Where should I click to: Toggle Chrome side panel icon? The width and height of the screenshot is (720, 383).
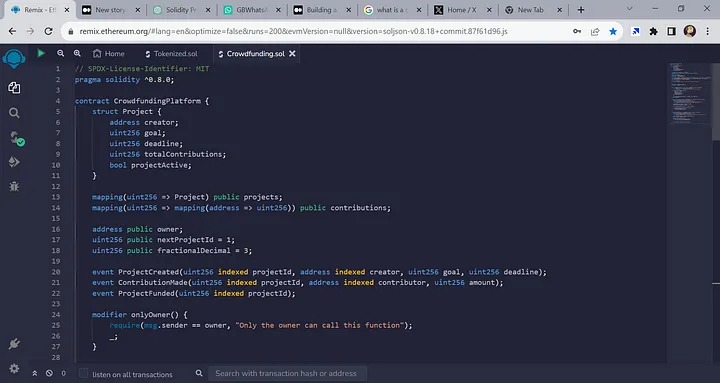(671, 31)
